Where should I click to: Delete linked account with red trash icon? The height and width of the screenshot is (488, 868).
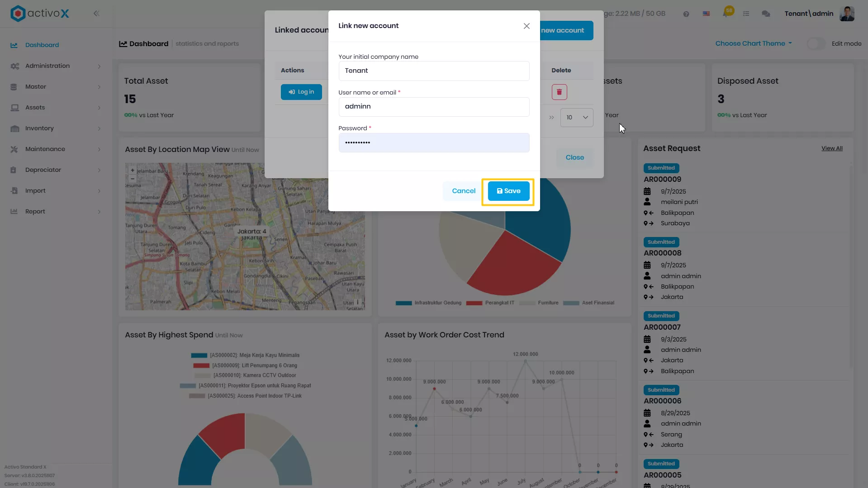click(559, 92)
